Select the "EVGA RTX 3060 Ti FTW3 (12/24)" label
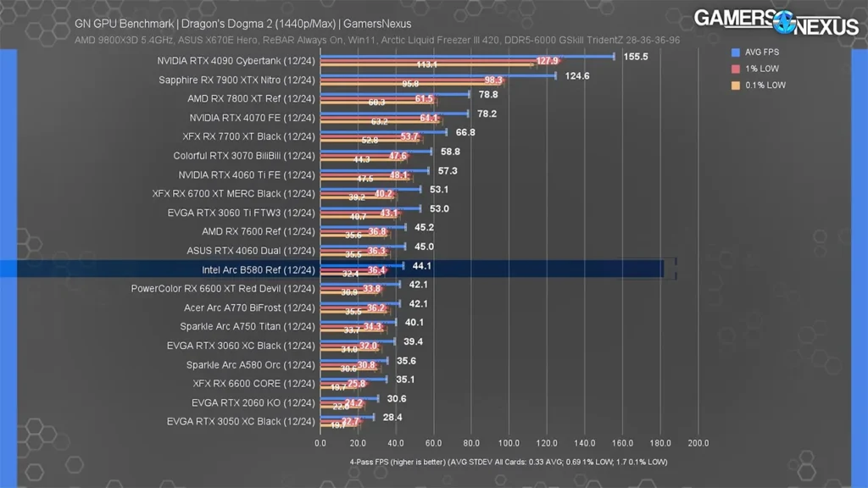Viewport: 868px width, 488px height. click(242, 213)
